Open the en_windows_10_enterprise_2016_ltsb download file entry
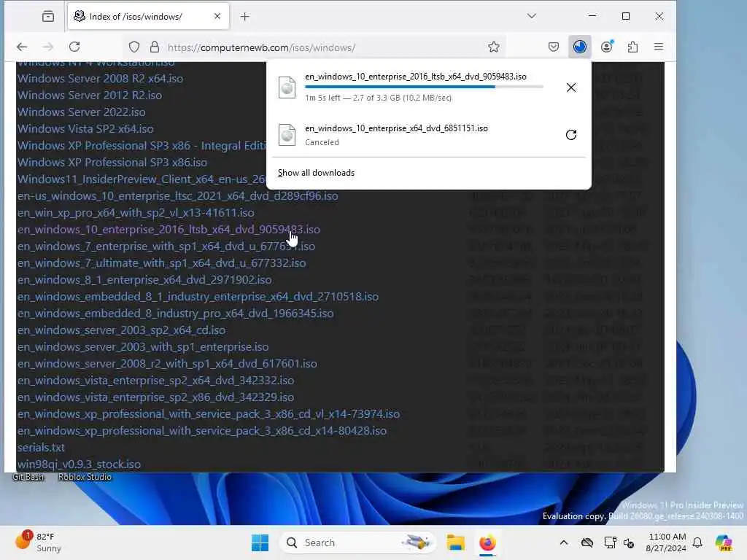Image resolution: width=747 pixels, height=560 pixels. (x=414, y=87)
